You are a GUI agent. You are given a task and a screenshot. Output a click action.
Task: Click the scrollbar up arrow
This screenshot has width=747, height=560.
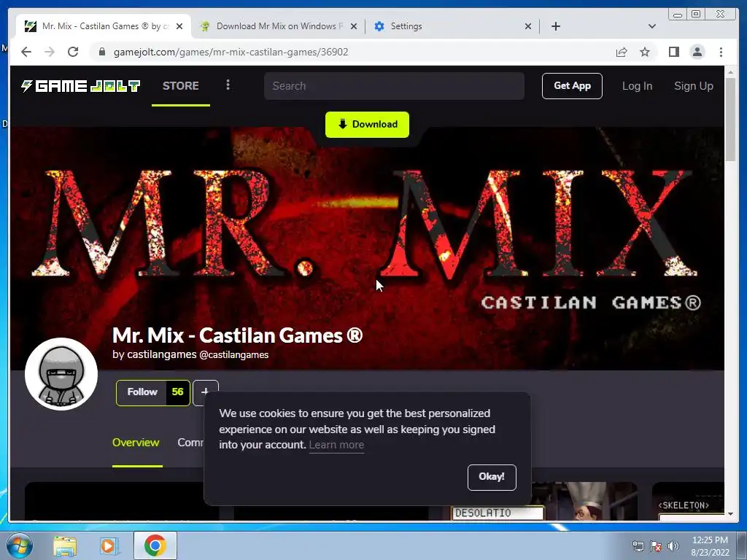pyautogui.click(x=730, y=72)
